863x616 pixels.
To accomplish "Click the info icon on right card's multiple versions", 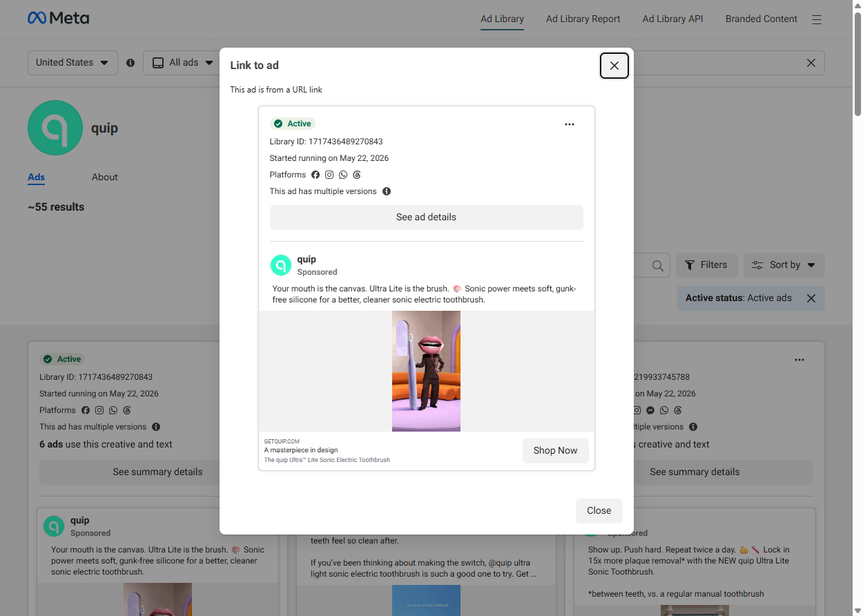I will (693, 427).
